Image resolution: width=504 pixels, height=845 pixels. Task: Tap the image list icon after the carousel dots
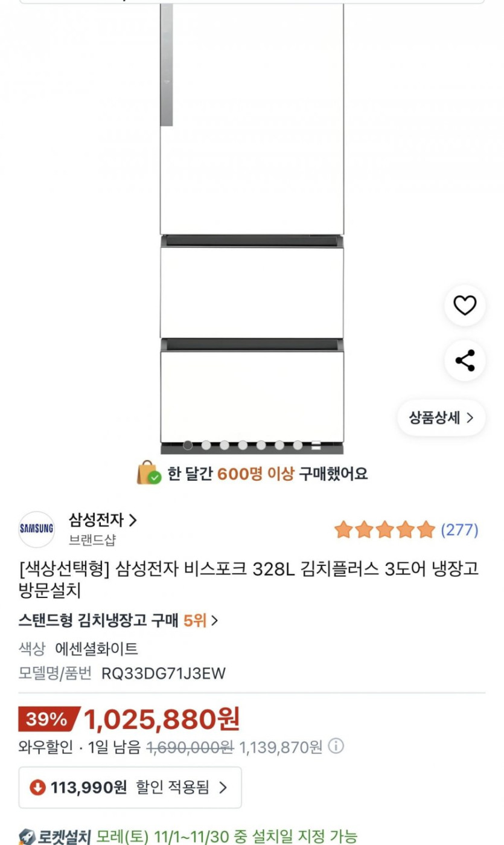coord(316,446)
